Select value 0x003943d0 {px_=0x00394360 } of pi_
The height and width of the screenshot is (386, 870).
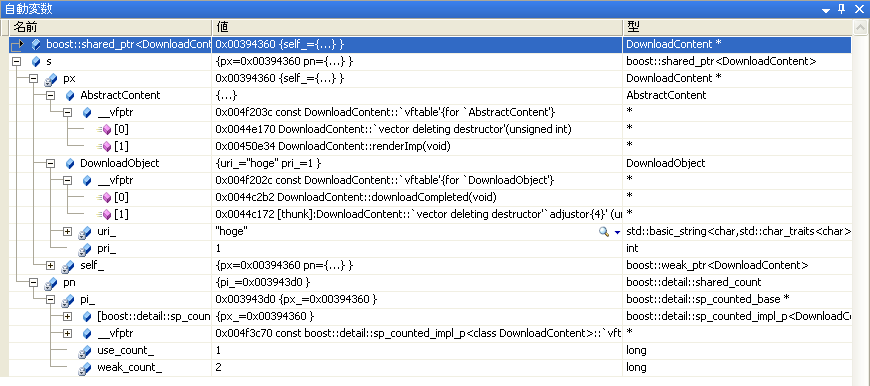click(296, 299)
